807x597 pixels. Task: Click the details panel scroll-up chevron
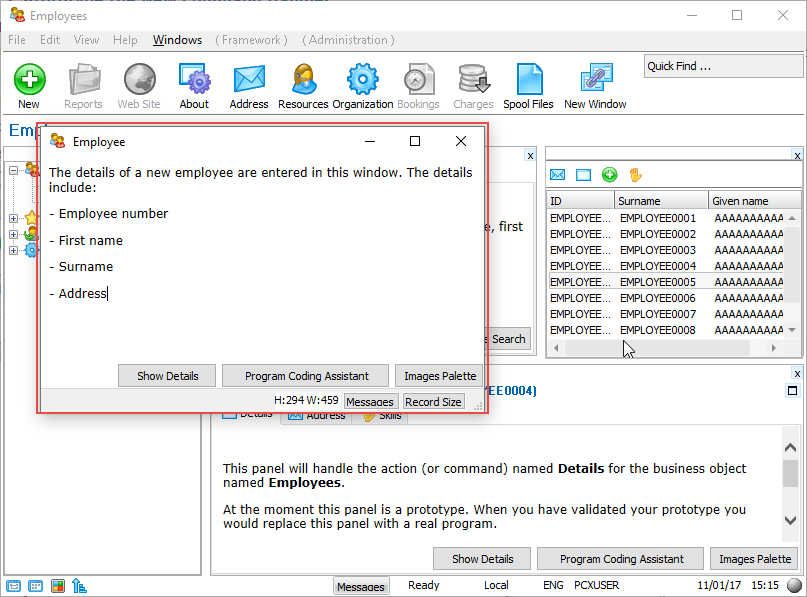tap(791, 448)
